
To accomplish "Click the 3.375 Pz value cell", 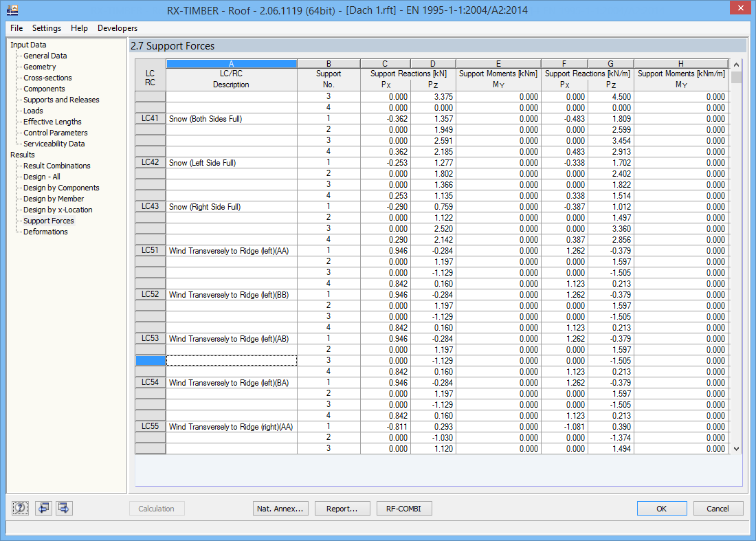I will click(433, 96).
